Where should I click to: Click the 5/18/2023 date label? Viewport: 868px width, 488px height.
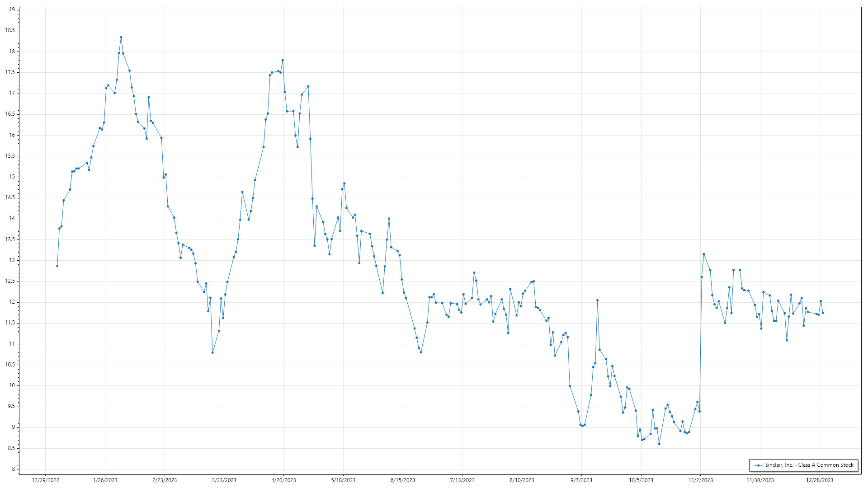343,480
